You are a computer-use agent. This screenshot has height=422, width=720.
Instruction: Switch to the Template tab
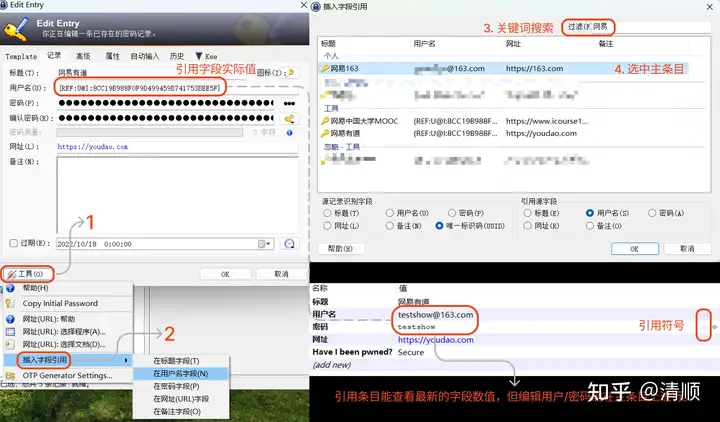(x=21, y=56)
